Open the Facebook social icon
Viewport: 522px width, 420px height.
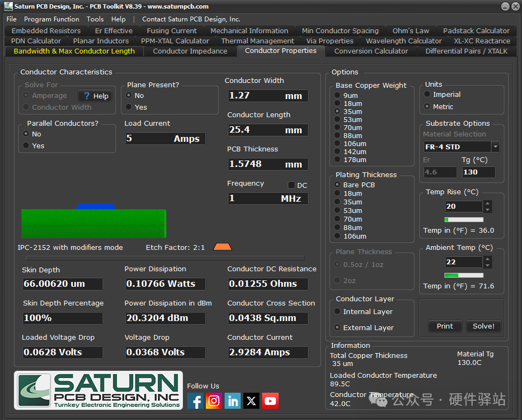(195, 401)
